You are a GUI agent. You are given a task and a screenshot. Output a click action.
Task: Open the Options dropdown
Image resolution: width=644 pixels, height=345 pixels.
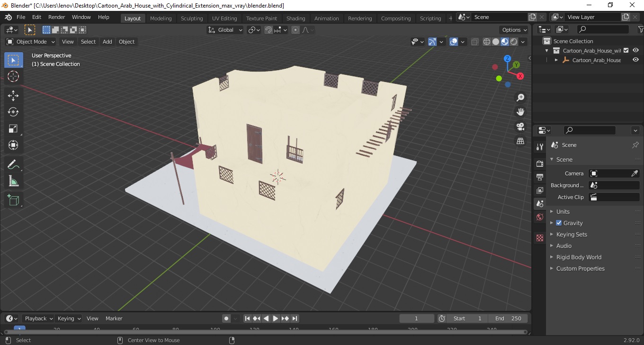[515, 30]
